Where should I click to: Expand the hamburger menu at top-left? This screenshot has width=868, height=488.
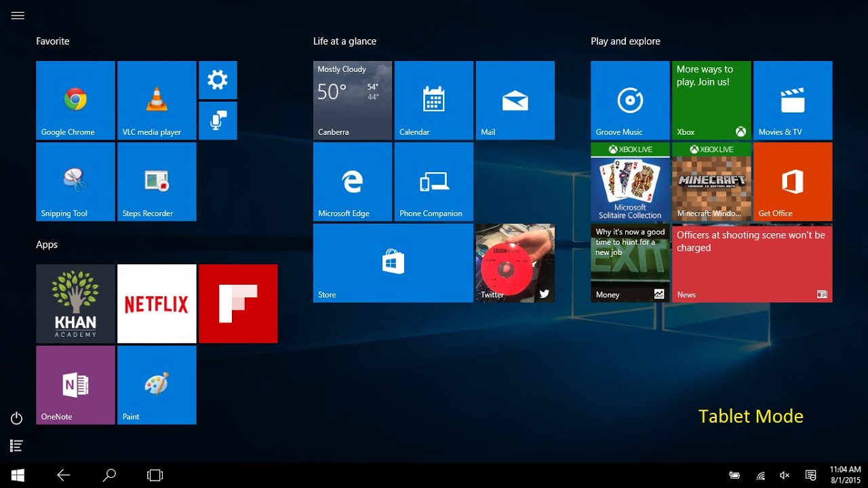click(x=18, y=16)
